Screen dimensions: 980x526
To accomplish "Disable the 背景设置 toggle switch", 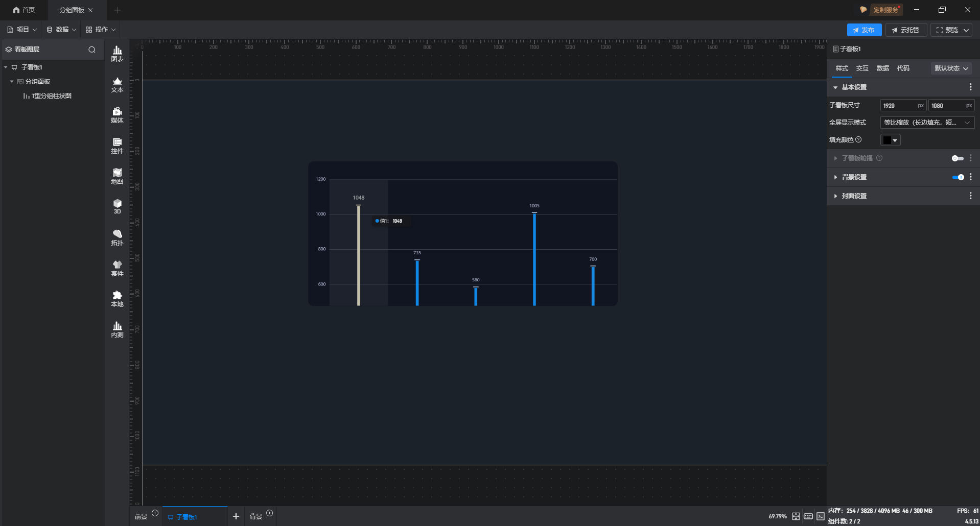I will click(x=958, y=177).
